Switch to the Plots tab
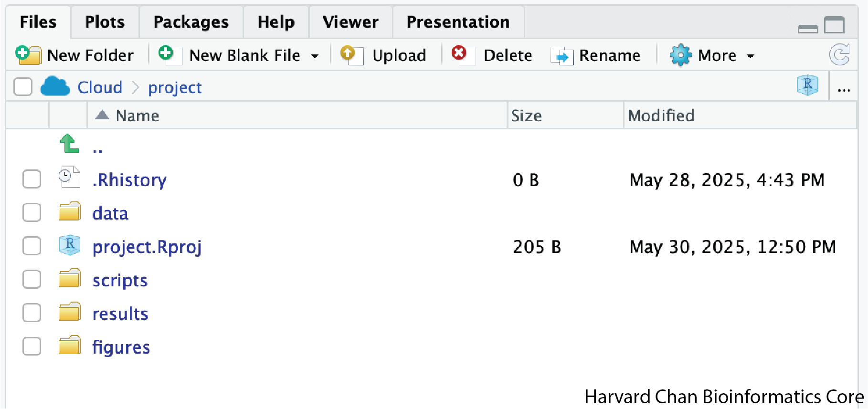The image size is (868, 409). [x=105, y=22]
